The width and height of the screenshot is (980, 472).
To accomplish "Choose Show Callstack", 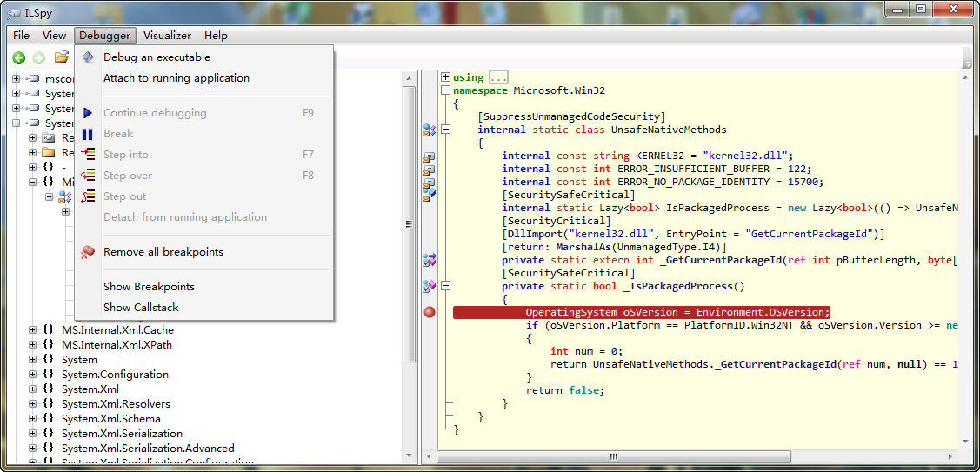I will pos(203,308).
